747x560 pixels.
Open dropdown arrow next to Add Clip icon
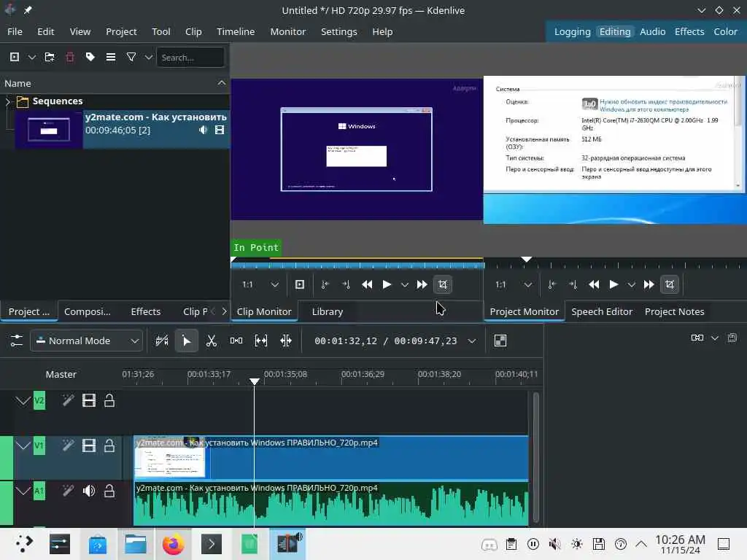pos(32,57)
